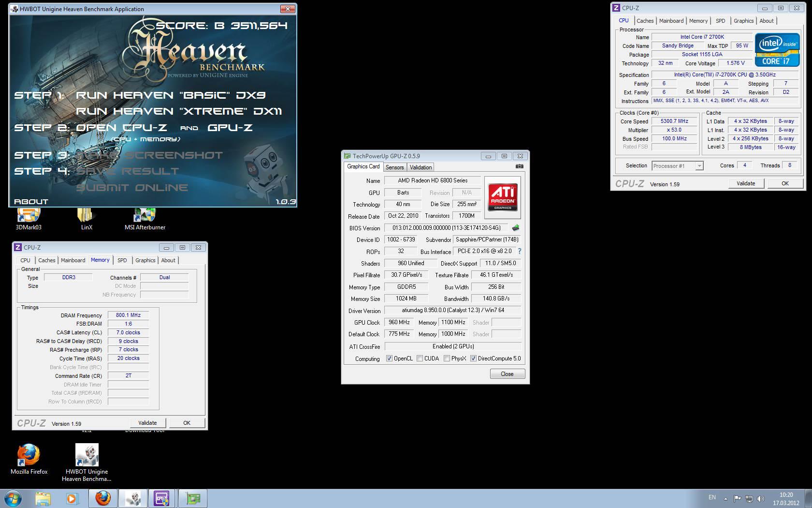Click the GPU-Z link in Heaven app
This screenshot has height=508, width=812.
230,128
